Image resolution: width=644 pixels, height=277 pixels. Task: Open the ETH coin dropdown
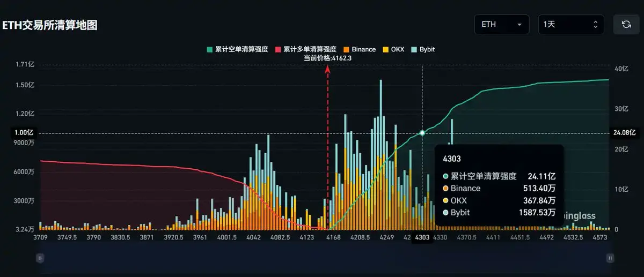[x=503, y=25]
